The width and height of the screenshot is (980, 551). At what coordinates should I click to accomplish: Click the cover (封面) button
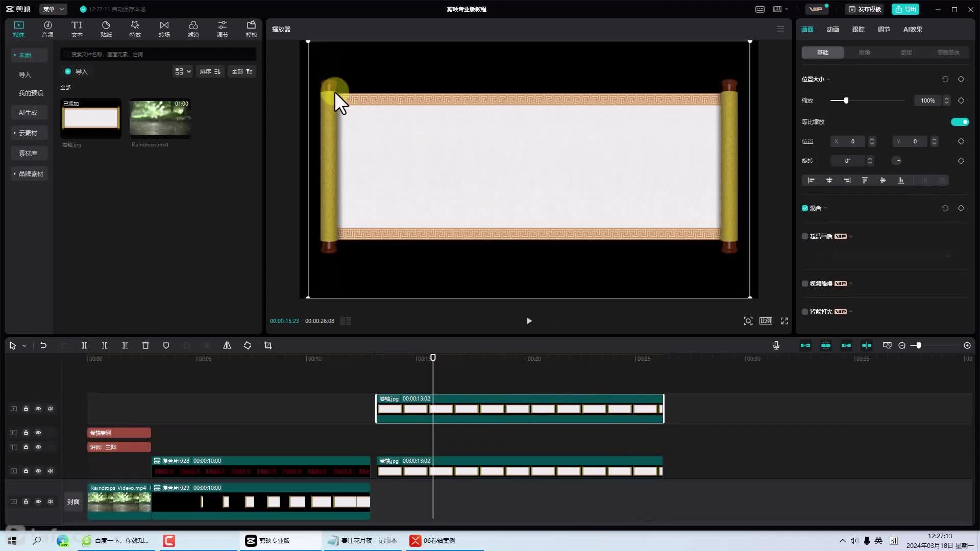pyautogui.click(x=73, y=502)
